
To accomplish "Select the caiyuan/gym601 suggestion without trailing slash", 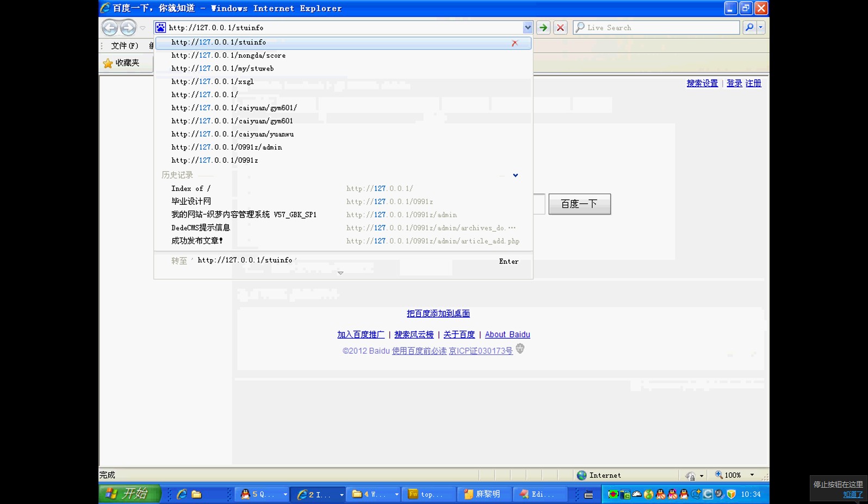I will tap(343, 121).
